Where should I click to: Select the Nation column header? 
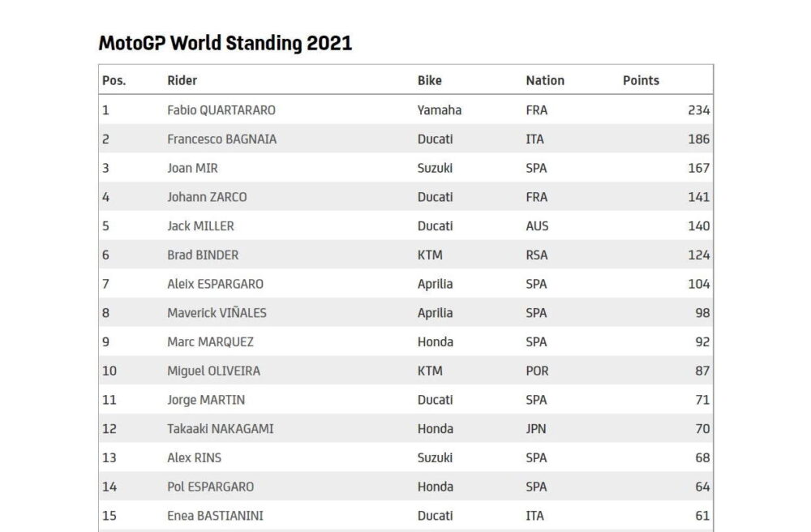tap(545, 80)
